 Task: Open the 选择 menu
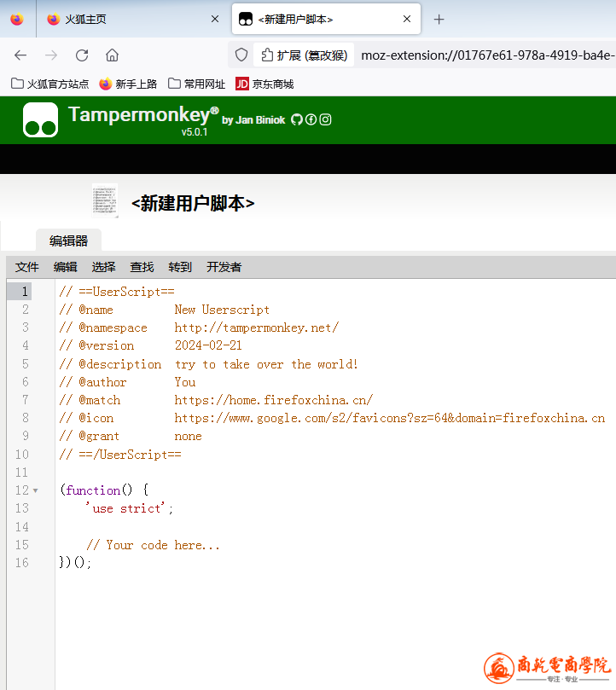[103, 267]
